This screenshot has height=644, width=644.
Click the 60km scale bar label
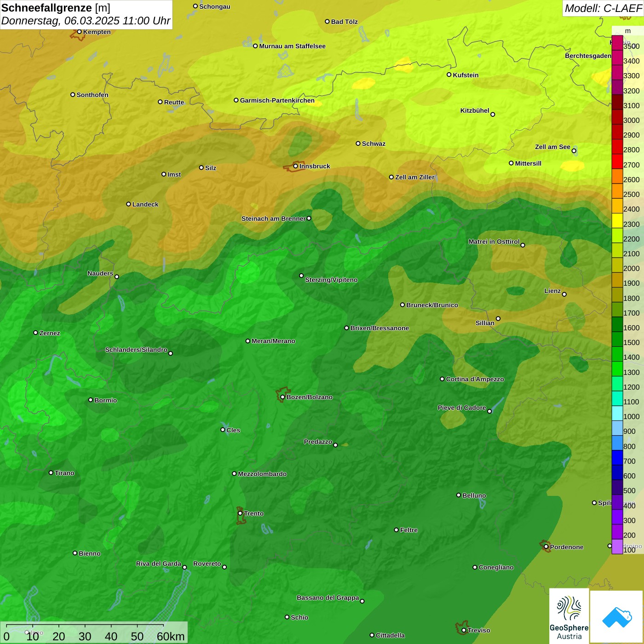coord(171,636)
